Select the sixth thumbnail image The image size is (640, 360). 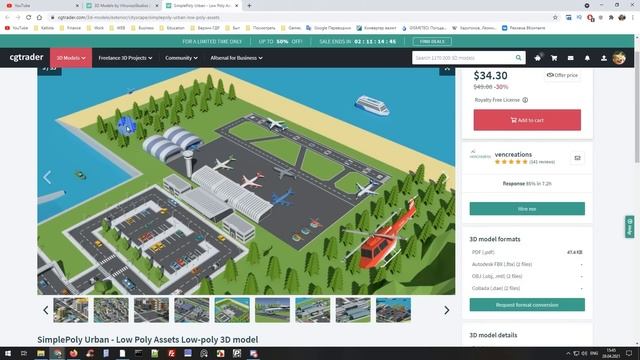(x=273, y=310)
